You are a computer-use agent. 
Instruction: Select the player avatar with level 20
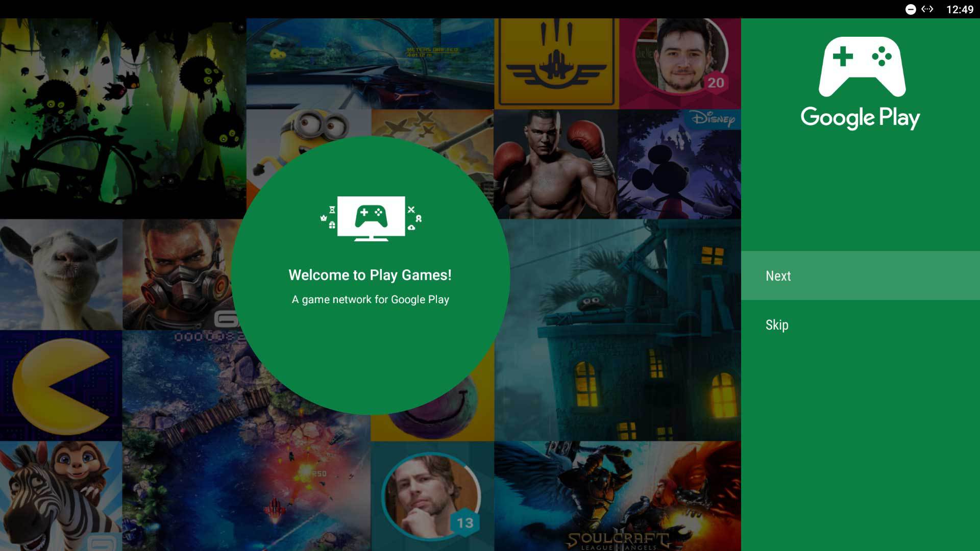pyautogui.click(x=680, y=63)
